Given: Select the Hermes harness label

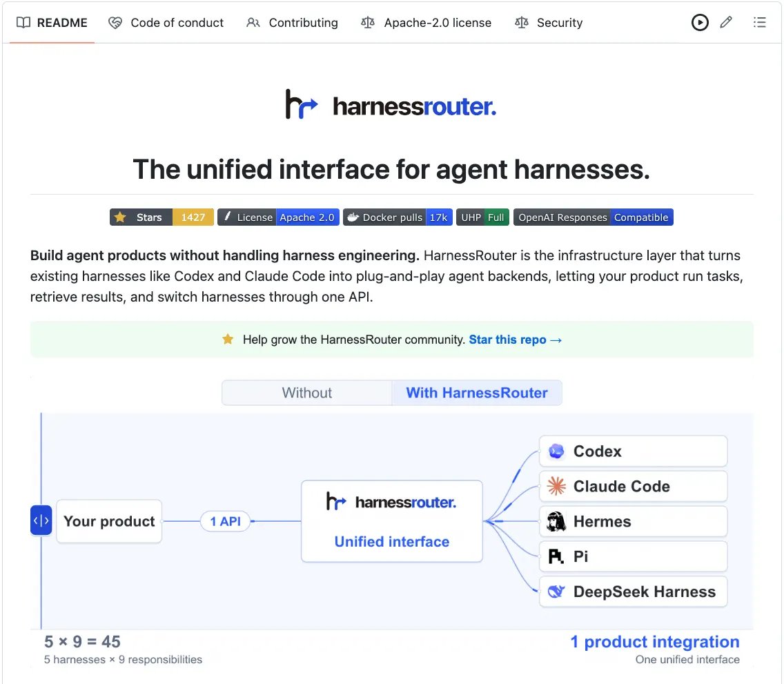Looking at the screenshot, I should click(x=602, y=522).
